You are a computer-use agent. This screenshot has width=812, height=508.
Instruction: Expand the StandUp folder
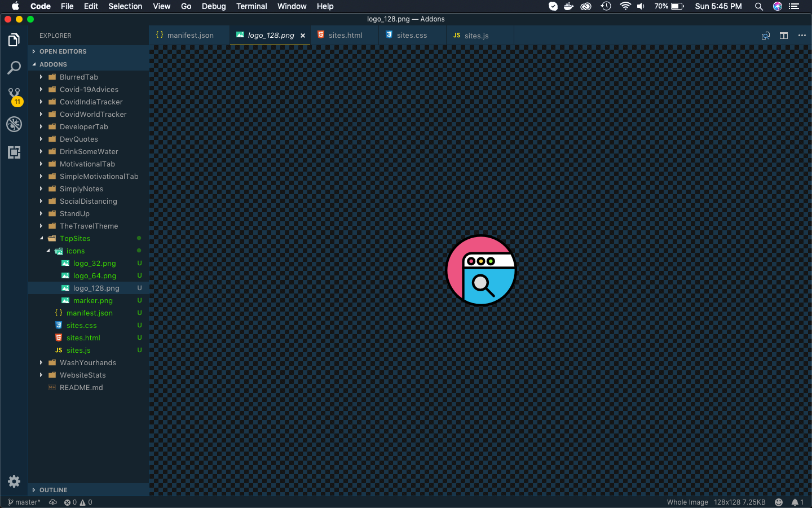coord(89,214)
